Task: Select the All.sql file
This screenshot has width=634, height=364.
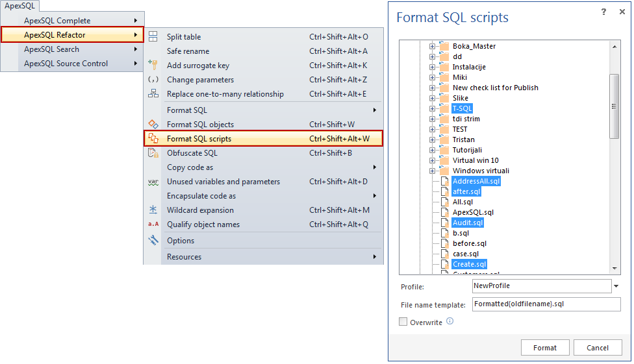Action: click(463, 202)
